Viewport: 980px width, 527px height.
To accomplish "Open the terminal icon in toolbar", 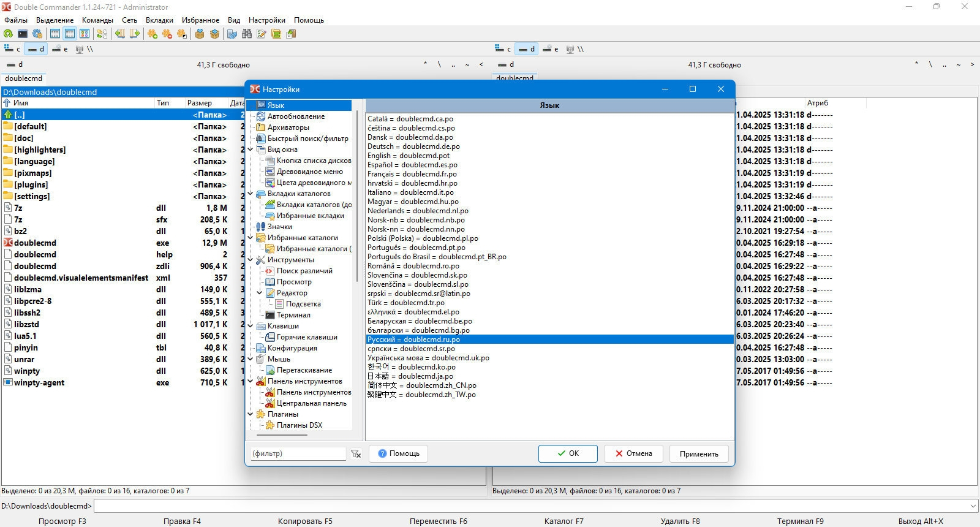I will pyautogui.click(x=23, y=34).
